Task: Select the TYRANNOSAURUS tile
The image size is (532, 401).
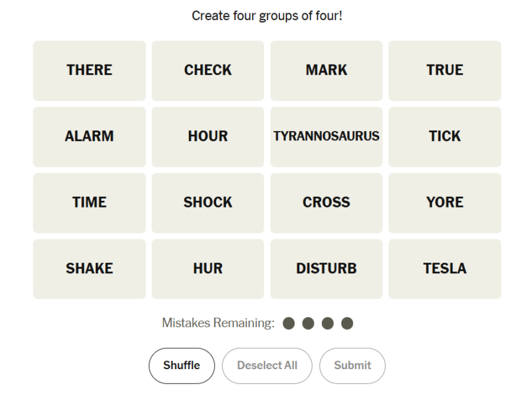Action: (x=326, y=136)
